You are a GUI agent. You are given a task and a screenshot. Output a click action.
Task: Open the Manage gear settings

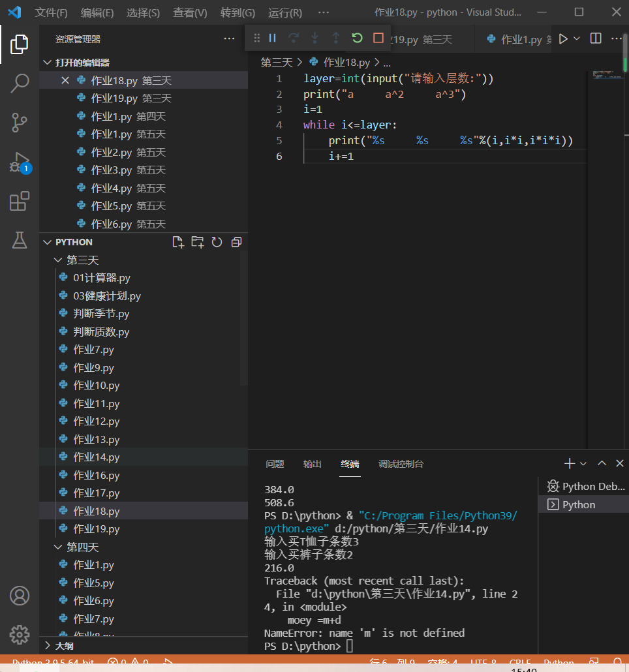pyautogui.click(x=20, y=635)
